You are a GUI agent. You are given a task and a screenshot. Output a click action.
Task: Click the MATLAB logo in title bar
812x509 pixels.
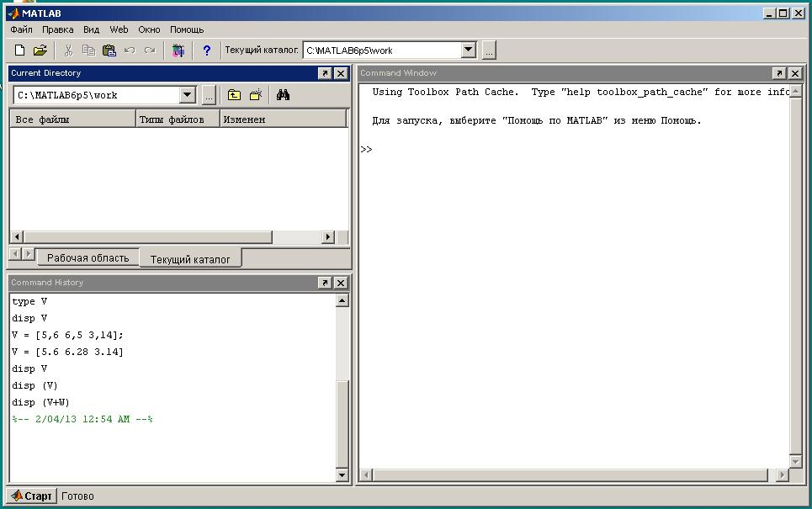(13, 13)
